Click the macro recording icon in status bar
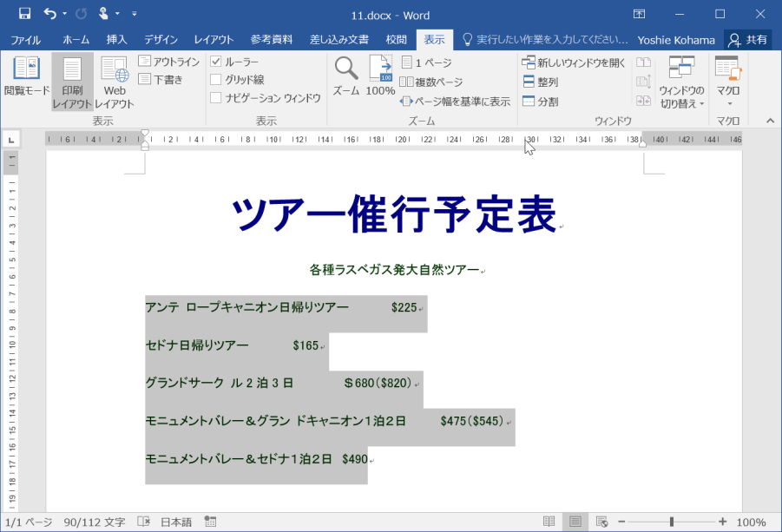This screenshot has height=532, width=782. click(x=210, y=522)
